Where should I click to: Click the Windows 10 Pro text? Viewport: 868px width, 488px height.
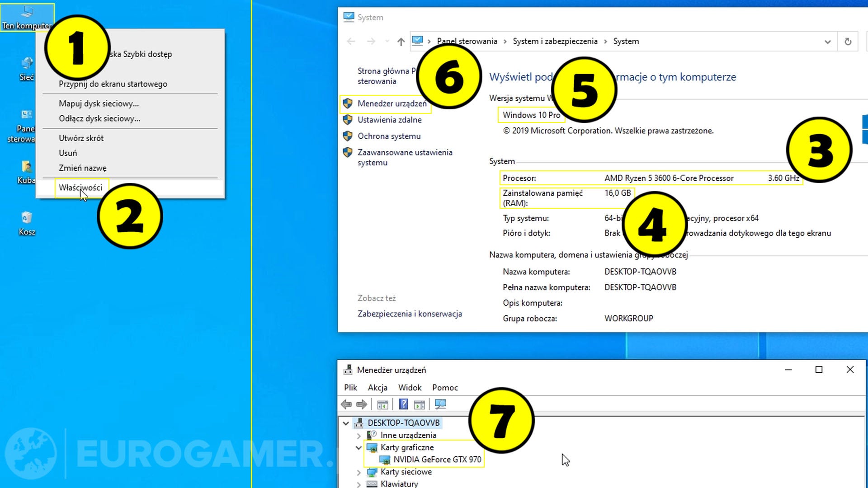[532, 115]
